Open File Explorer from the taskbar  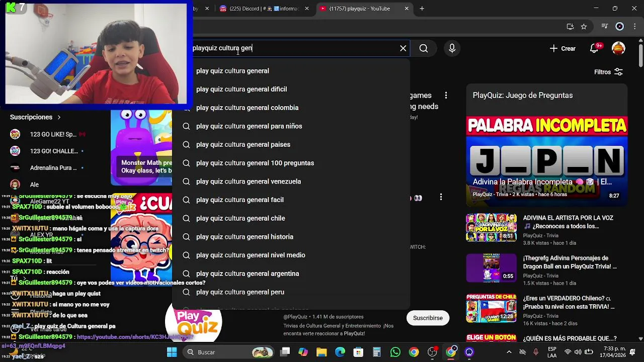point(321,352)
